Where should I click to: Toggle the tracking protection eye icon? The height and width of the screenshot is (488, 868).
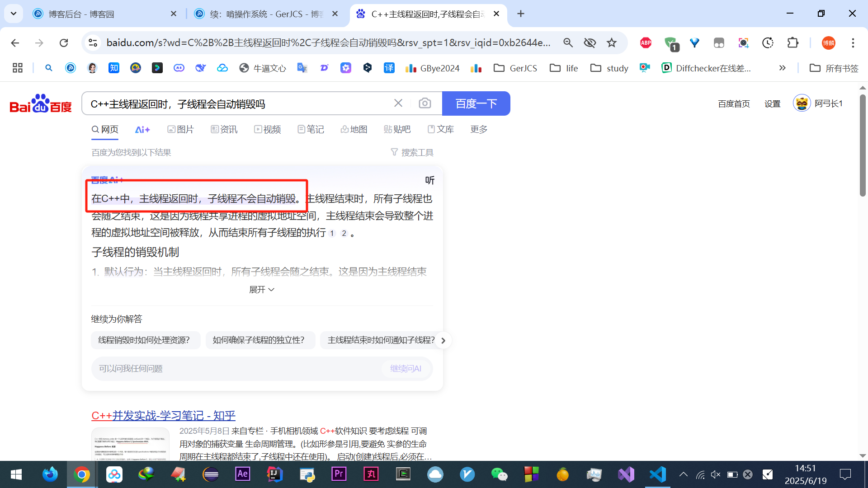point(590,43)
